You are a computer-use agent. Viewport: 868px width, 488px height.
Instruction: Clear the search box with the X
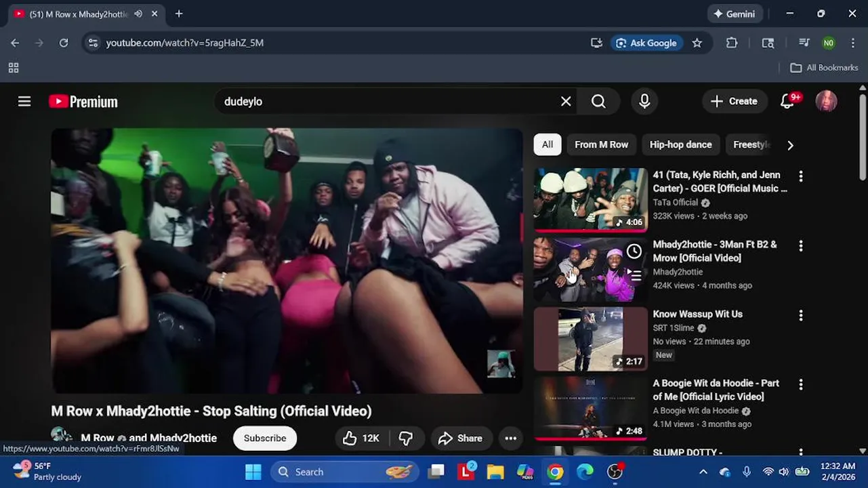click(x=566, y=102)
